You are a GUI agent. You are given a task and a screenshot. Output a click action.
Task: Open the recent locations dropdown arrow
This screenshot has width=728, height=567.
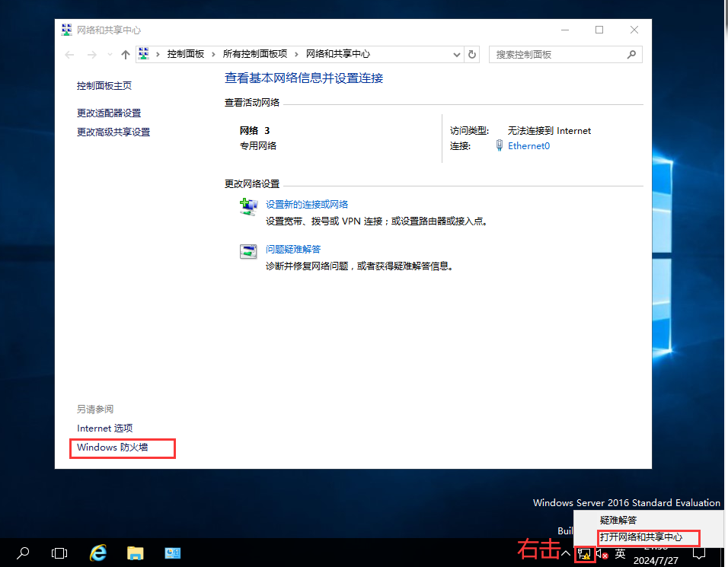tap(110, 55)
